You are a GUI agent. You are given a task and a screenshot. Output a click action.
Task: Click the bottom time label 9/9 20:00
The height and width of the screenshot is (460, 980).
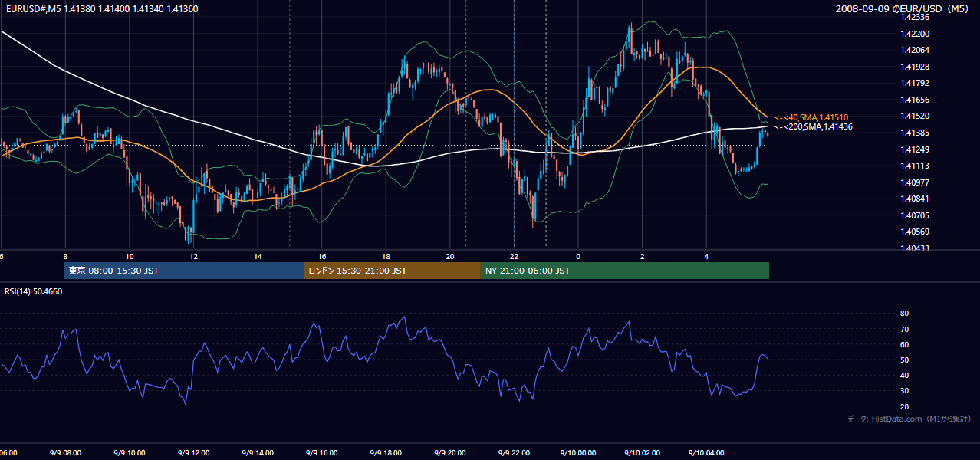coord(449,453)
